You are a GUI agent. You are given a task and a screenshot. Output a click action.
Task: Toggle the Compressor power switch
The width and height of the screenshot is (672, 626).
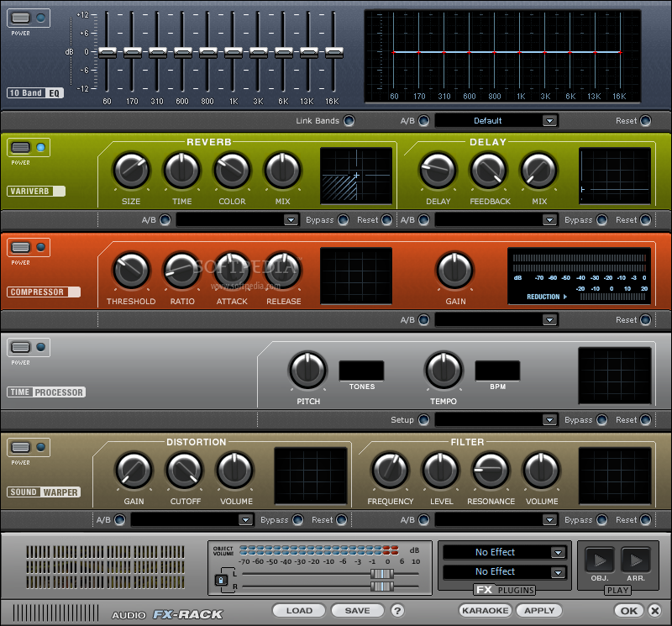coord(20,247)
